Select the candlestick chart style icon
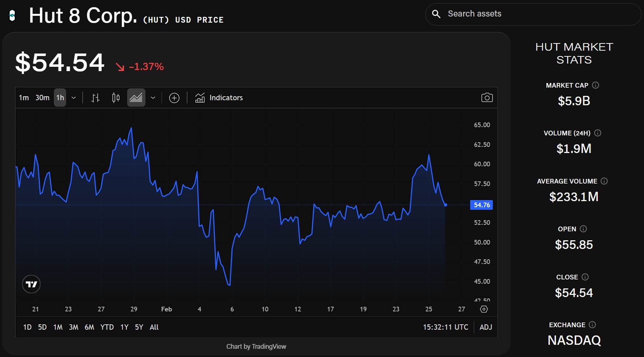 [116, 98]
